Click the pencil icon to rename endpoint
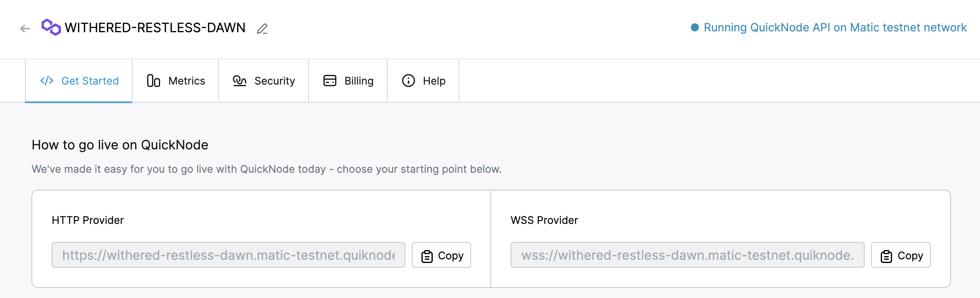980x298 pixels. (262, 29)
